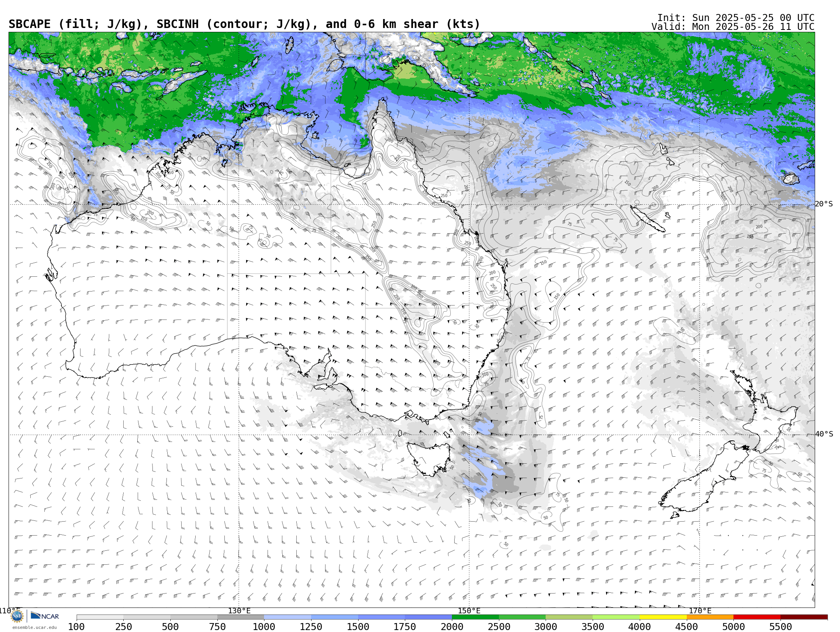The height and width of the screenshot is (632, 840).
Task: Click the 130°E longitude label
Action: (239, 611)
